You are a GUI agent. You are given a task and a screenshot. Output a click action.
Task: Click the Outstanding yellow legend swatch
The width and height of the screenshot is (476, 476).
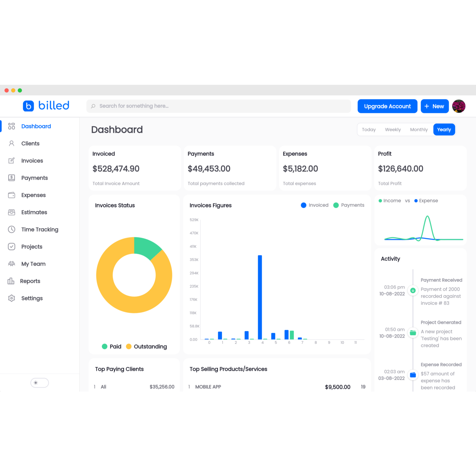coord(129,347)
